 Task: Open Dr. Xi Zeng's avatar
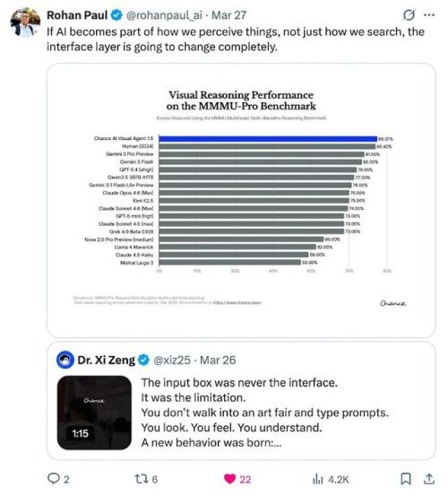[x=65, y=360]
